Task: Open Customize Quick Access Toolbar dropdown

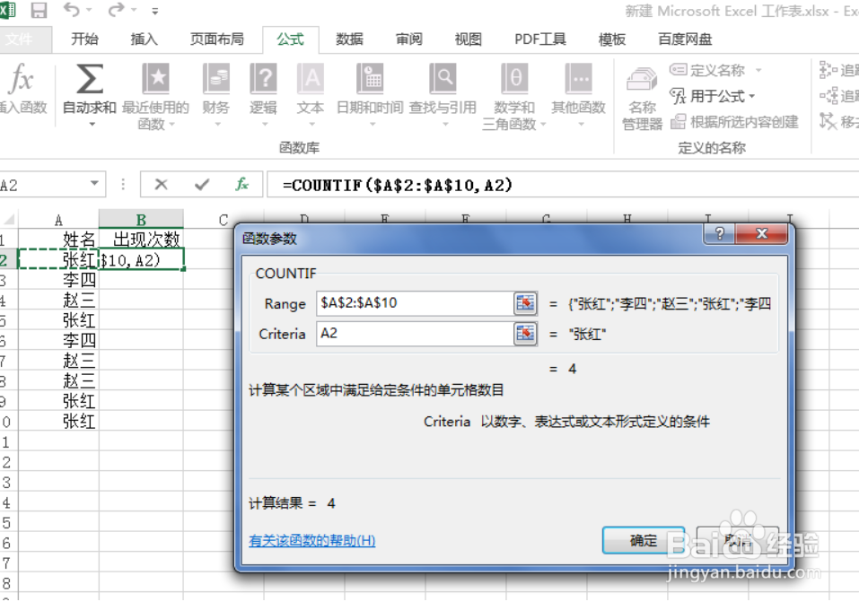Action: 155,11
